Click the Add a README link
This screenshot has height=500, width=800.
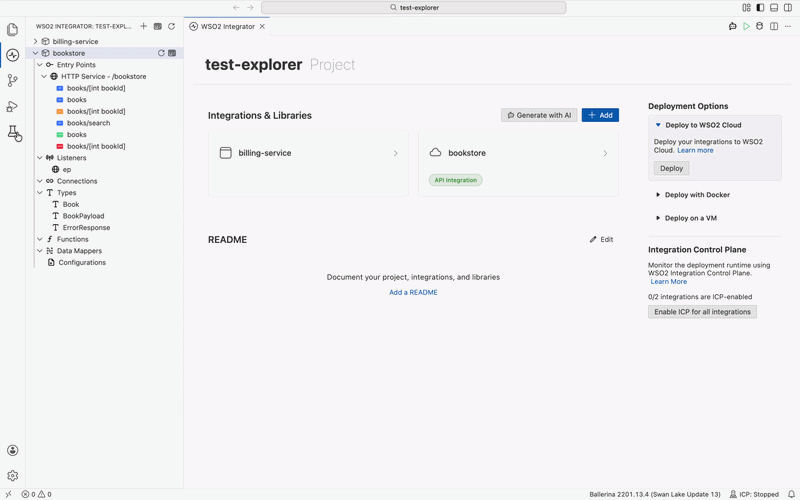413,292
